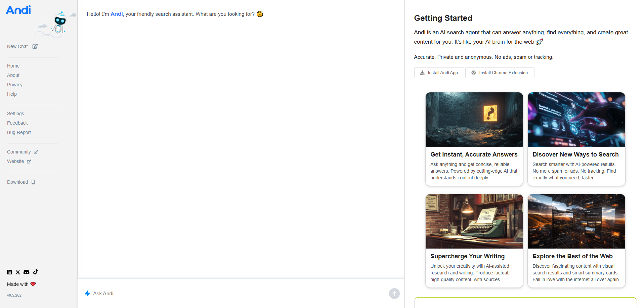The image size is (644, 308).
Task: Open the X (Twitter) social icon
Action: pos(18,272)
